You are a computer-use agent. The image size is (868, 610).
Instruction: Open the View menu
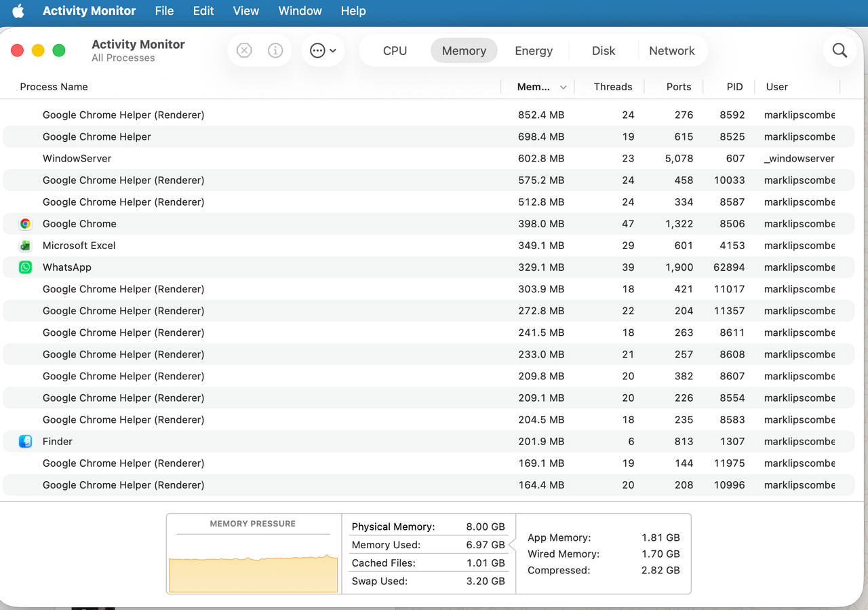coord(246,11)
